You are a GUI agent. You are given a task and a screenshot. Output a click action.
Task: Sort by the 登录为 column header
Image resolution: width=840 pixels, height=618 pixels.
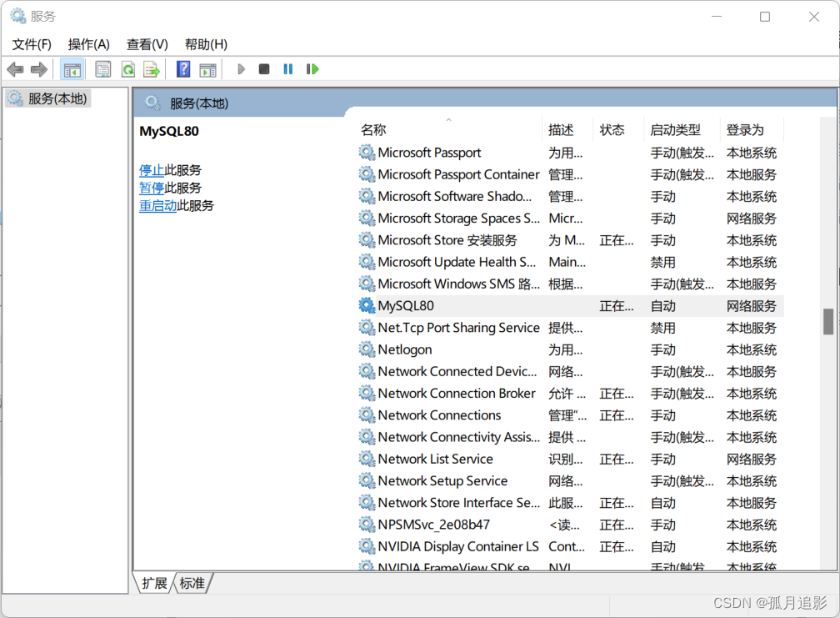click(751, 130)
